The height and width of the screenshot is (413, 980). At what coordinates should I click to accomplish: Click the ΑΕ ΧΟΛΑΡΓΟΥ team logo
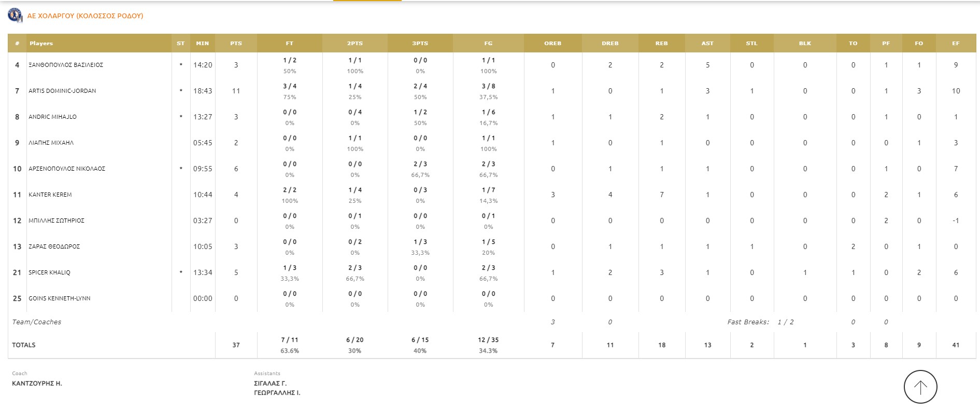15,16
